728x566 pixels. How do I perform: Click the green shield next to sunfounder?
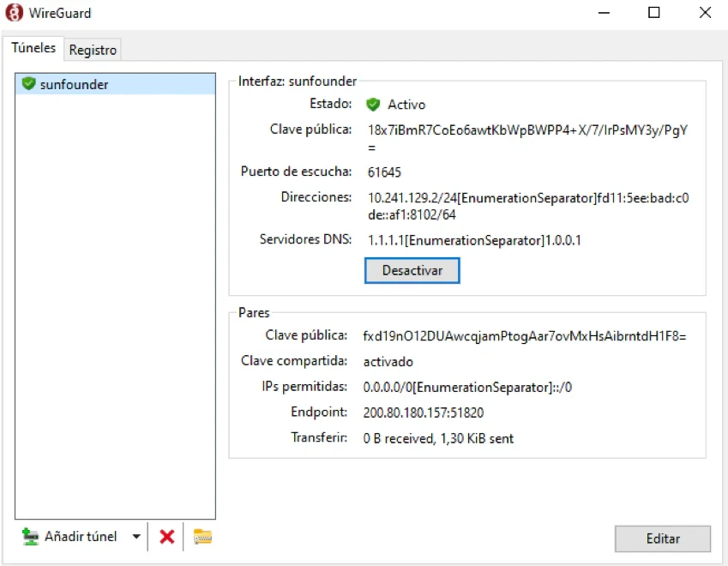point(28,84)
